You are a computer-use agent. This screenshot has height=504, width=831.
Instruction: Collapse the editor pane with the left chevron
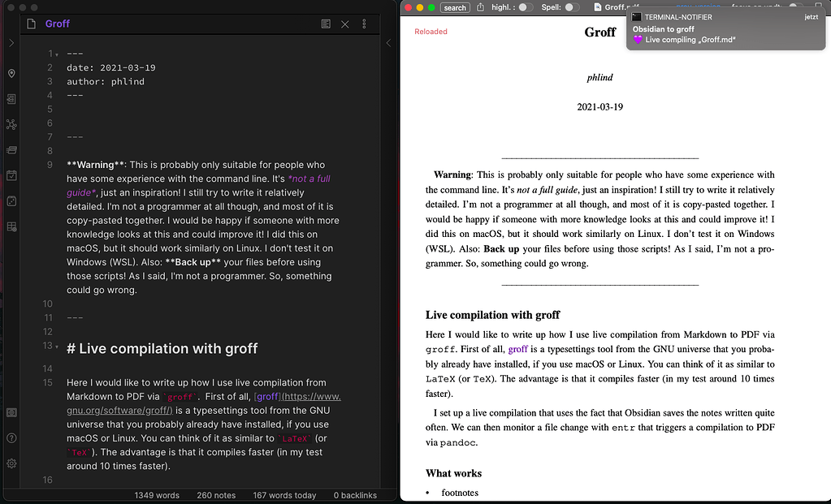(x=388, y=43)
